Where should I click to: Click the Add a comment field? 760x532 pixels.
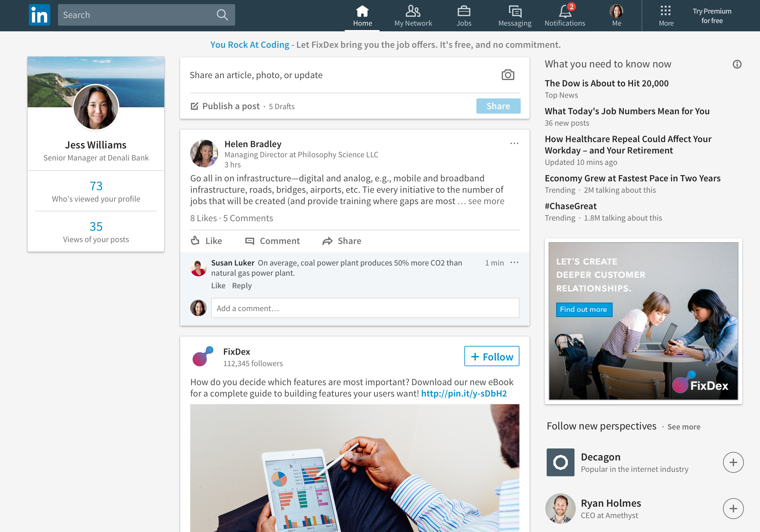(x=364, y=308)
